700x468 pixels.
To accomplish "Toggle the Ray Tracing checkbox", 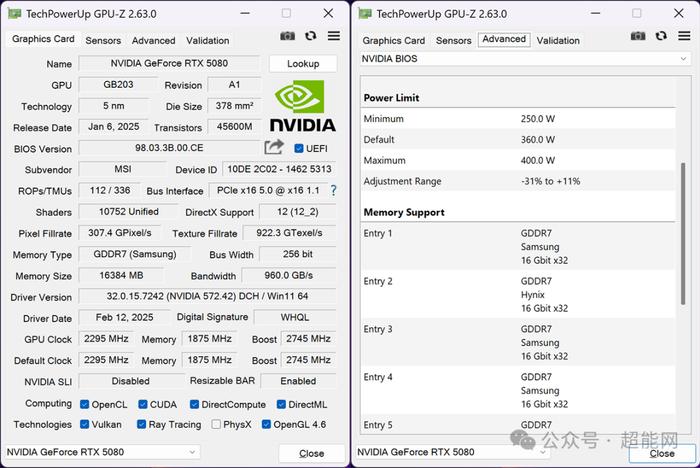I will 142,424.
